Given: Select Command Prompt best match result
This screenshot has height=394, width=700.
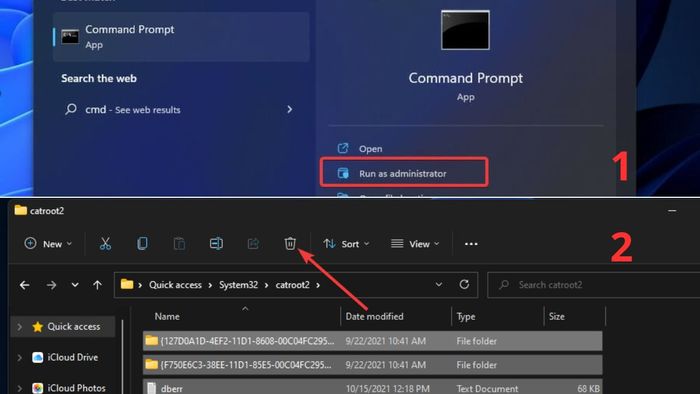Looking at the screenshot, I should [181, 37].
